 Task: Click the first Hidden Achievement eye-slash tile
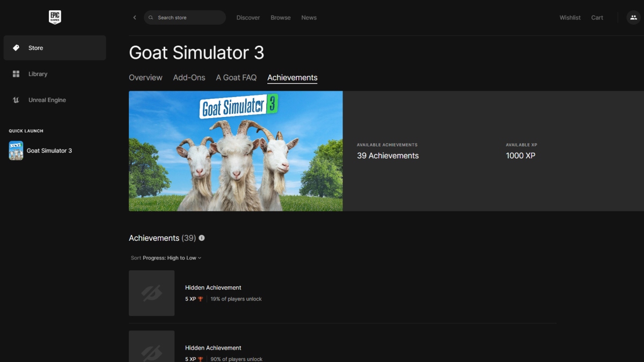pyautogui.click(x=151, y=293)
